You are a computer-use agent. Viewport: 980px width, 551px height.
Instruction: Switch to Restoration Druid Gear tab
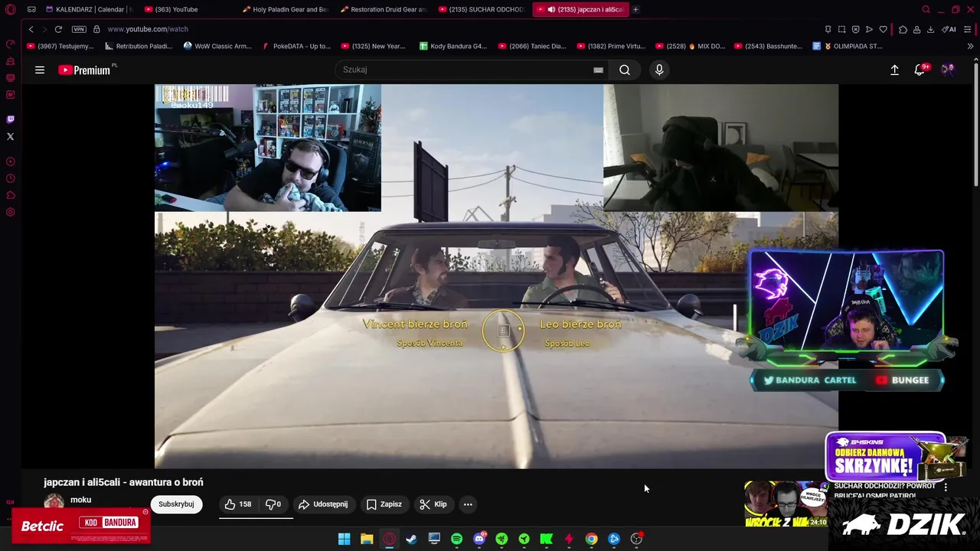tap(384, 9)
